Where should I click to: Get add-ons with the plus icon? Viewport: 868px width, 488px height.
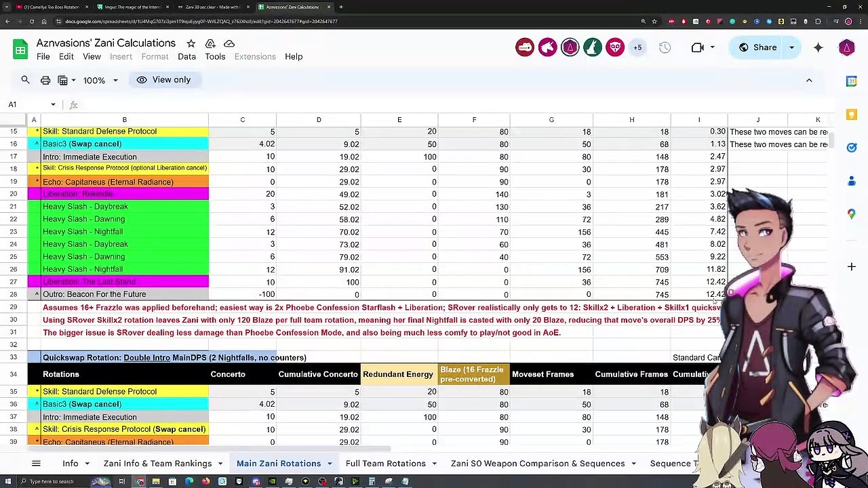click(x=852, y=266)
